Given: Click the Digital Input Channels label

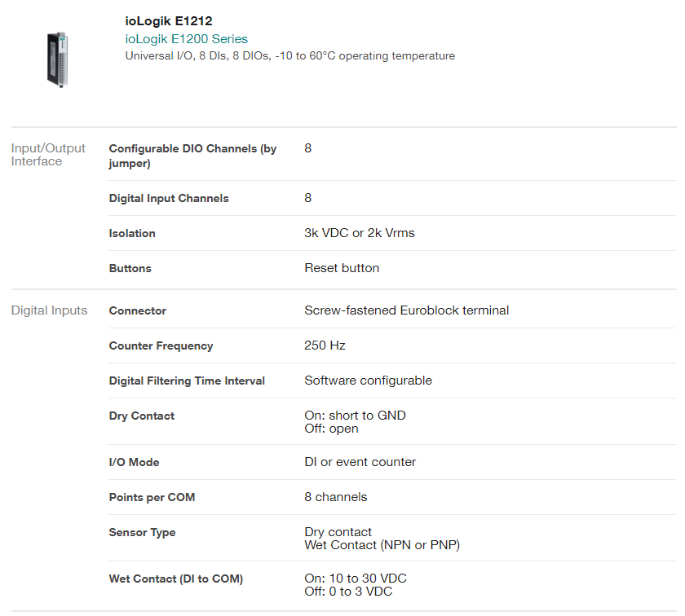Looking at the screenshot, I should (x=169, y=198).
